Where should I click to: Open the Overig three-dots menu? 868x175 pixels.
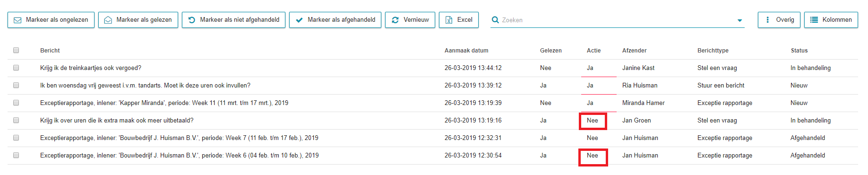pos(767,20)
